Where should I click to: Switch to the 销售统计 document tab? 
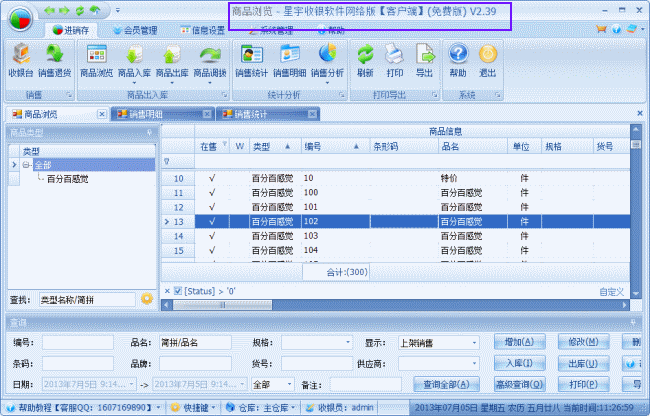coord(268,114)
